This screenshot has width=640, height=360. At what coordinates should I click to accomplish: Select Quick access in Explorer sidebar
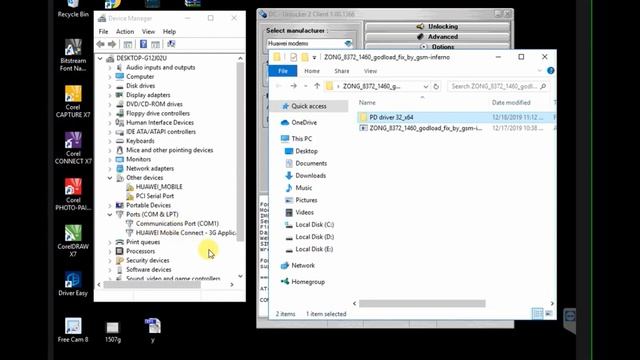point(309,106)
